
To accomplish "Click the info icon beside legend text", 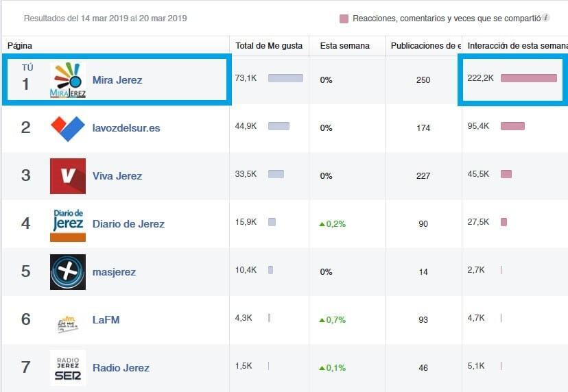I will [546, 18].
